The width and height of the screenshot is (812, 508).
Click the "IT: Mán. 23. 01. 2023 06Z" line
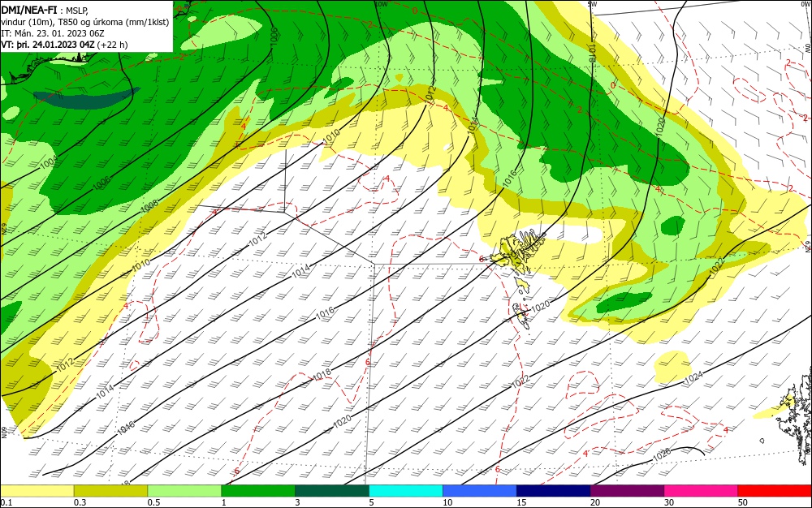52,33
